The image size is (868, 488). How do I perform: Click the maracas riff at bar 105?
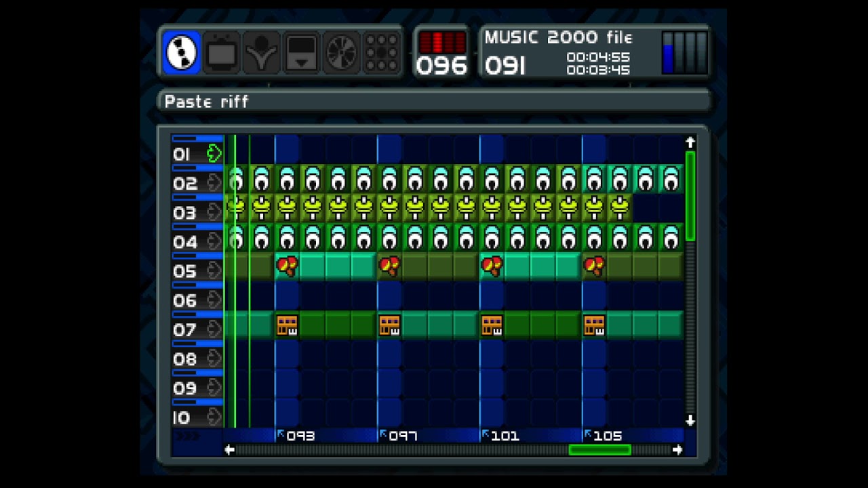[x=594, y=266]
